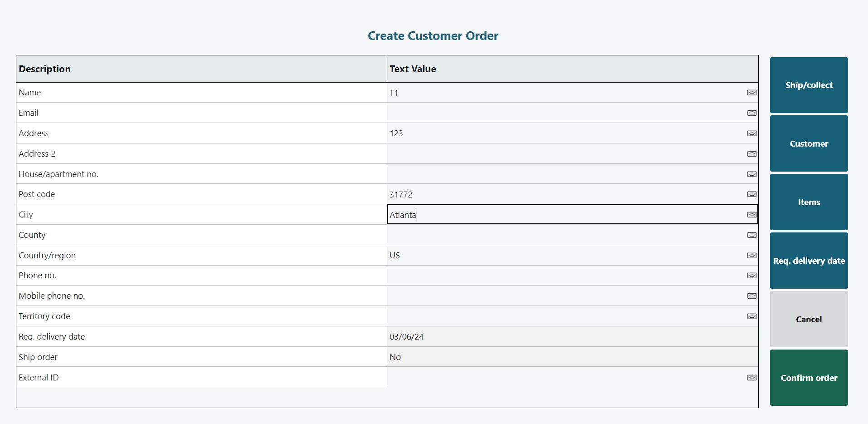
Task: Cancel the customer order
Action: pos(809,319)
